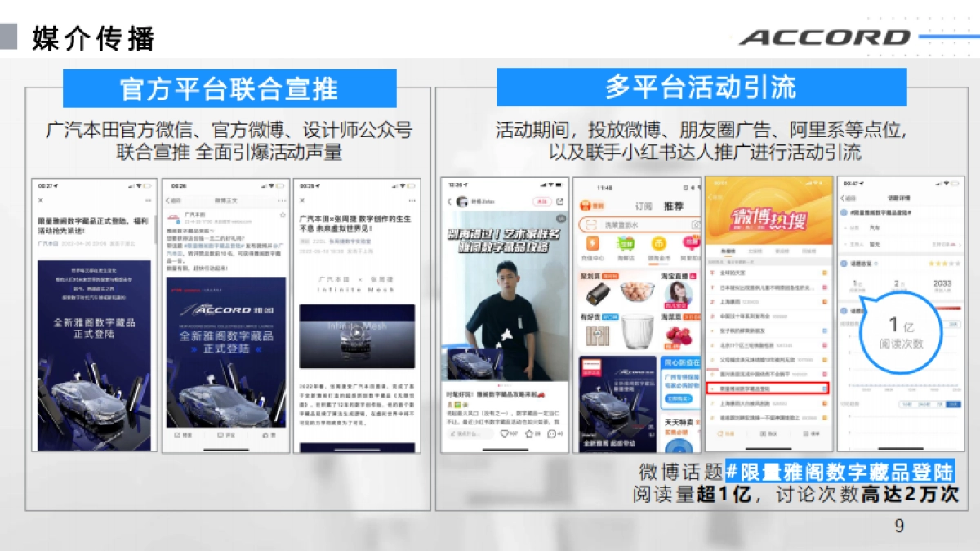This screenshot has width=980, height=551.
Task: Click the red 关注 follow button
Action: point(541,202)
